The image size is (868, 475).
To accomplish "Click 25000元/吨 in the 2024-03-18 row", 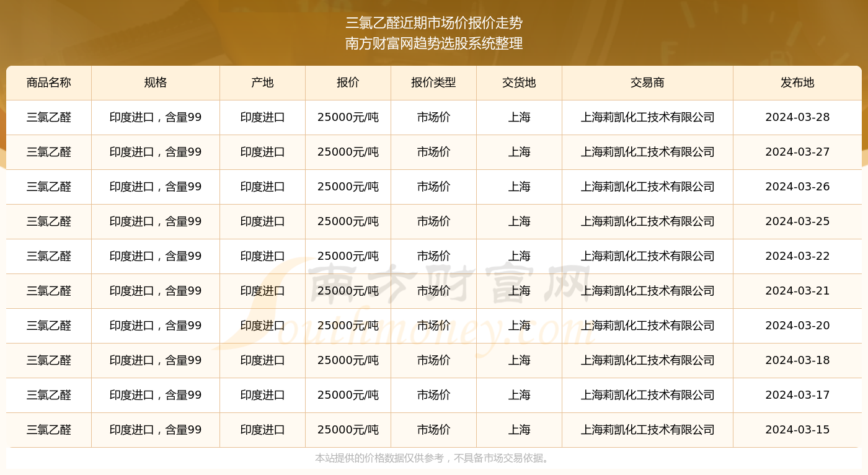I will coord(348,360).
